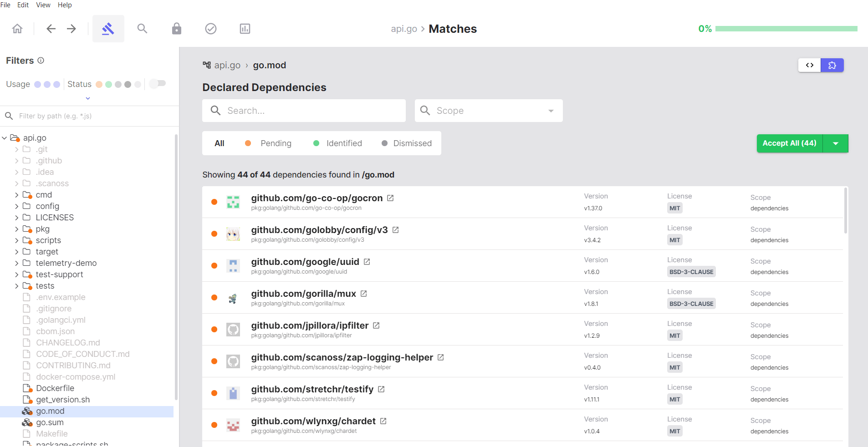Click the dependency list scrollbar
The height and width of the screenshot is (447, 868).
(x=846, y=210)
